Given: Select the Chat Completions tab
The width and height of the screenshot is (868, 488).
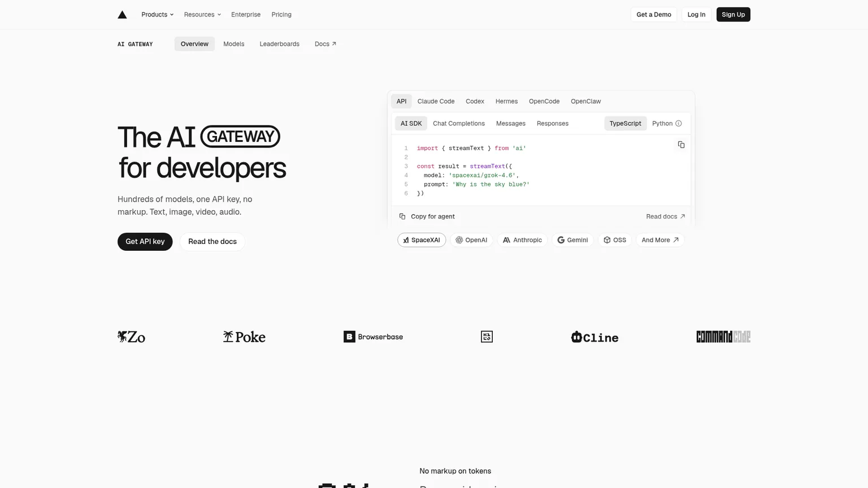Looking at the screenshot, I should click(459, 124).
